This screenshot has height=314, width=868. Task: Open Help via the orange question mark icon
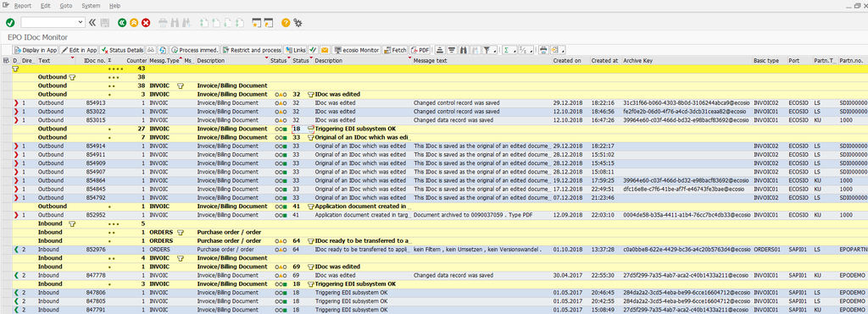pyautogui.click(x=286, y=23)
